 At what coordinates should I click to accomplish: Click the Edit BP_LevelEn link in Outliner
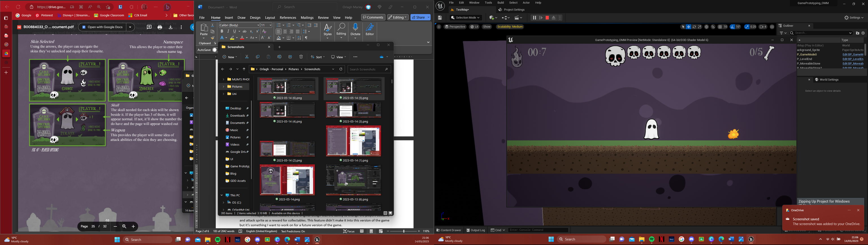(853, 59)
